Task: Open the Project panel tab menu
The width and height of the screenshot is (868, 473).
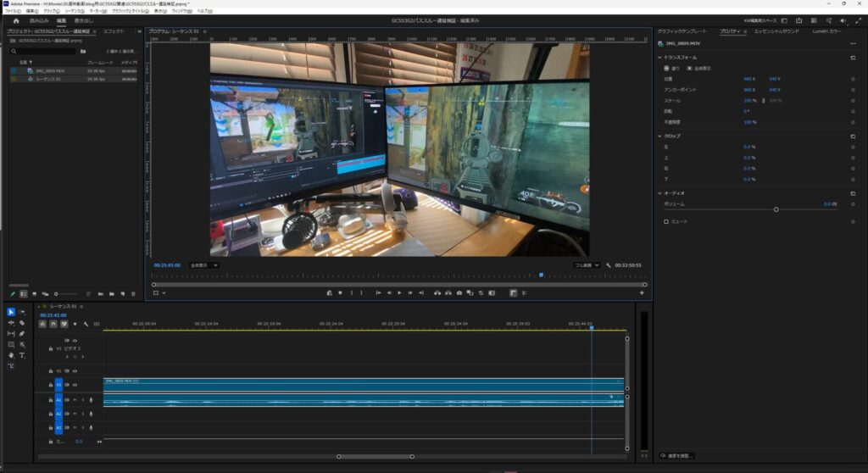Action: pos(95,31)
